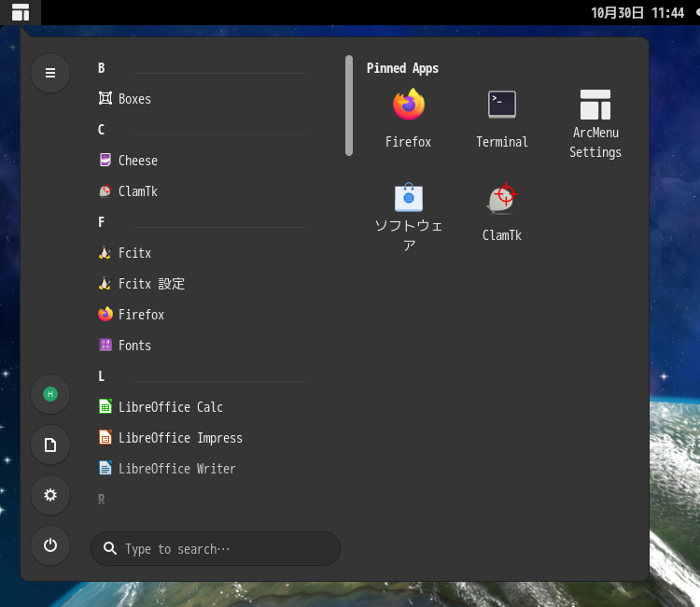Open the date and time clock menu
This screenshot has width=700, height=607.
click(x=637, y=12)
